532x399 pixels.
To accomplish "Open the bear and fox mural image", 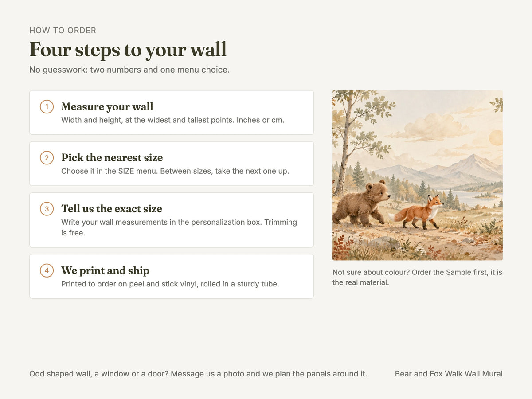I will click(418, 175).
